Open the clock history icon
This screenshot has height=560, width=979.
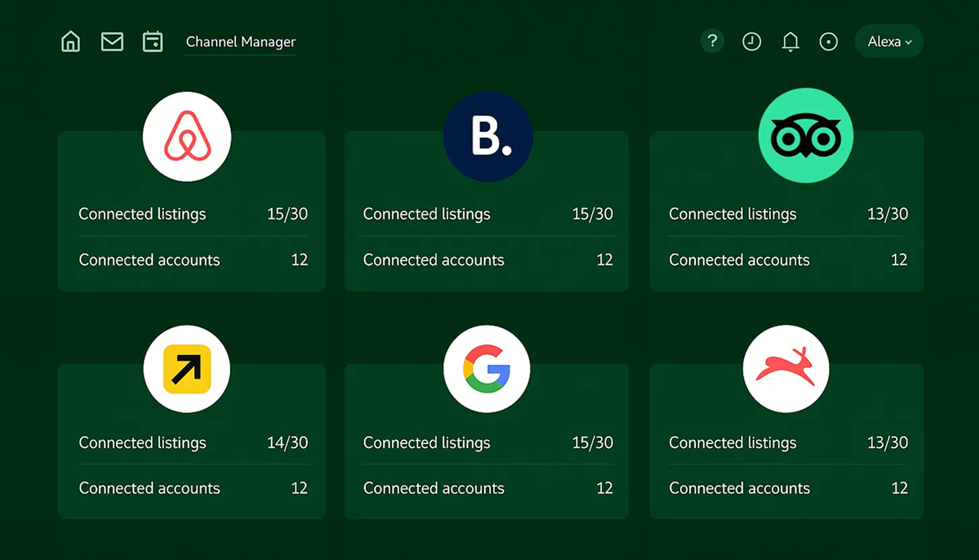(x=752, y=42)
